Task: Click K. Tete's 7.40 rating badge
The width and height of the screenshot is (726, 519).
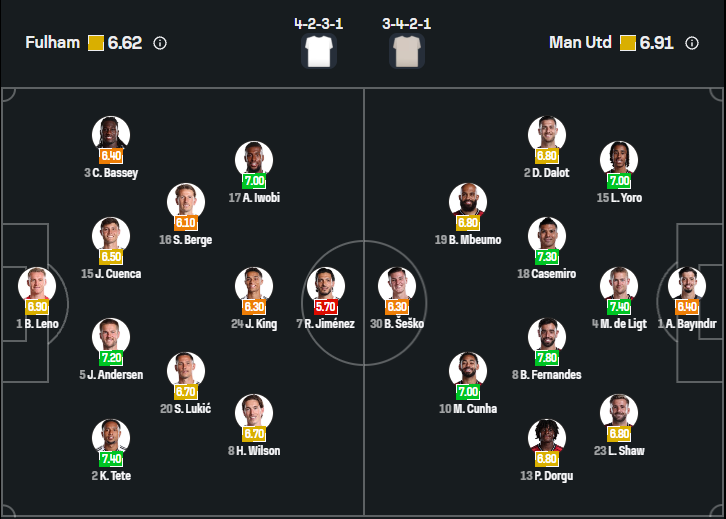Action: click(x=111, y=459)
